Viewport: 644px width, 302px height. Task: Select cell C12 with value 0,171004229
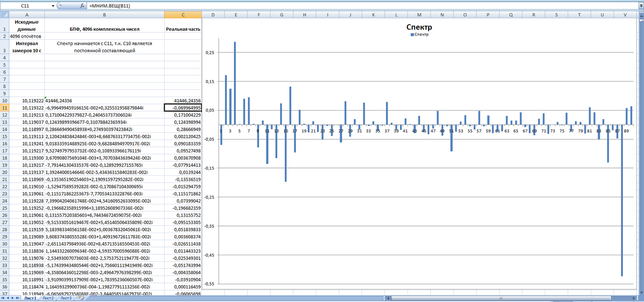tap(183, 115)
